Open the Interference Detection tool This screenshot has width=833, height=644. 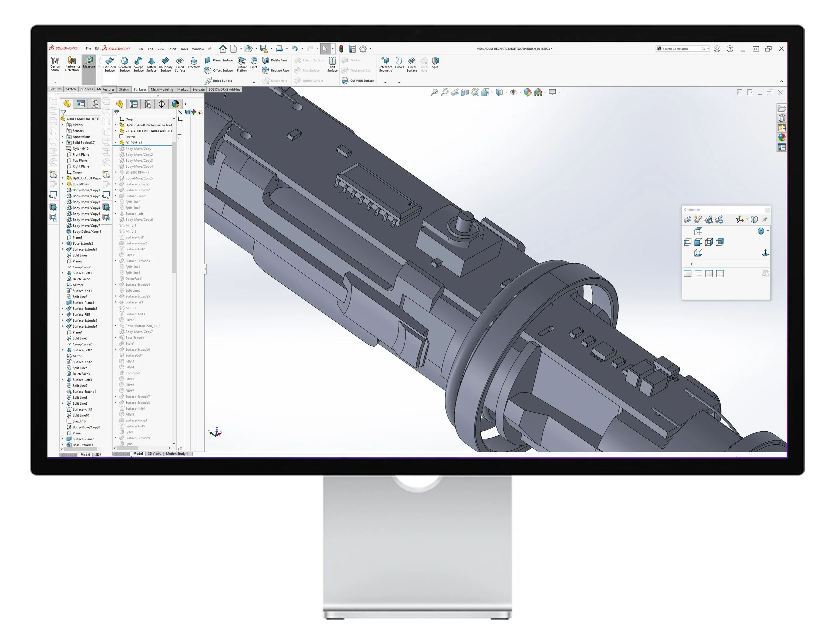72,65
